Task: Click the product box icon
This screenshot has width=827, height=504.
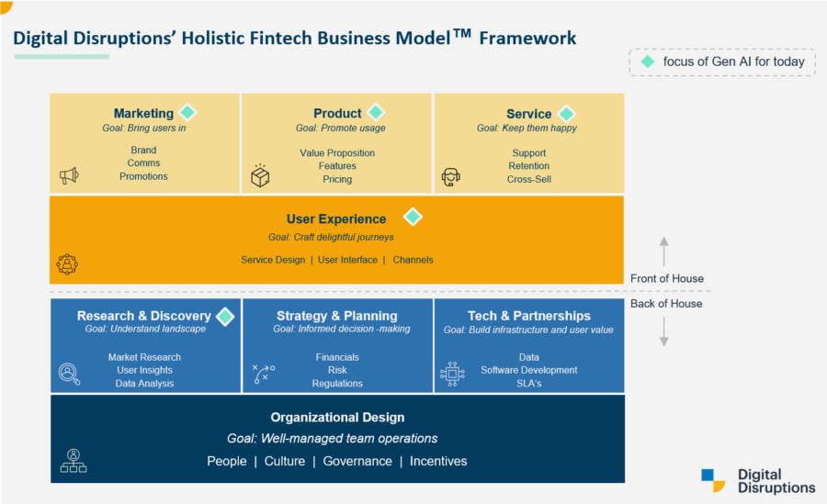Action: [x=260, y=175]
